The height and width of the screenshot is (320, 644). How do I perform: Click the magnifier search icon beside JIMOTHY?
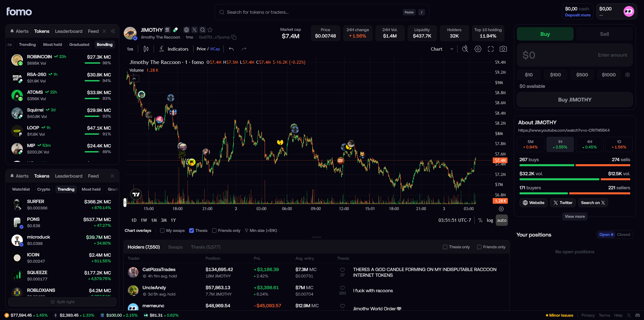203,30
